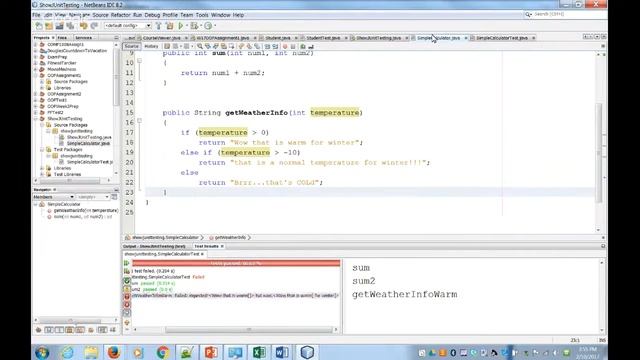Click the Save All toolbar icon
Image resolution: width=640 pixels, height=360 pixels.
point(70,26)
